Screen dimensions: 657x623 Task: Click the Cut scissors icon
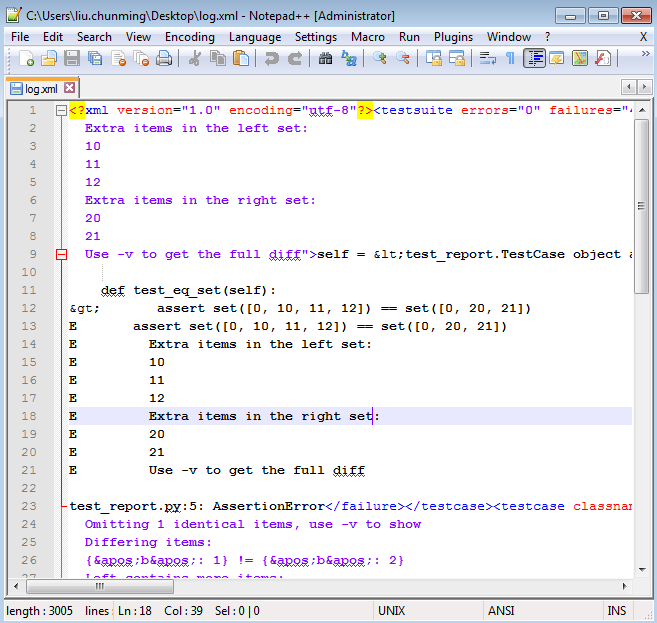pos(194,58)
